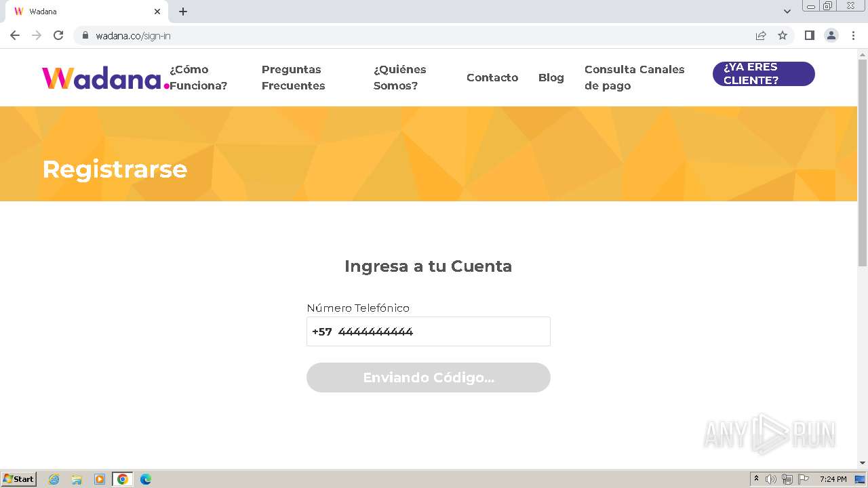Launch Internet Explorer from taskbar
Screen dimensions: 868x488
(x=54, y=479)
